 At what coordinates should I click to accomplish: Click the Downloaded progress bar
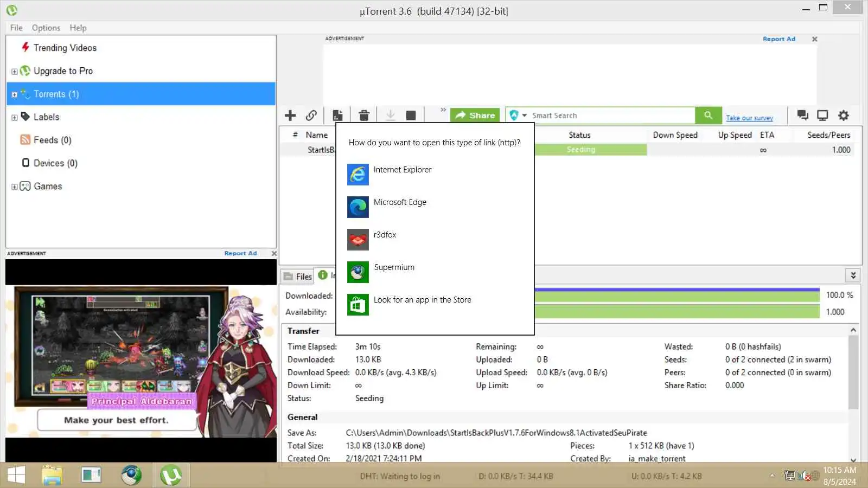click(677, 295)
